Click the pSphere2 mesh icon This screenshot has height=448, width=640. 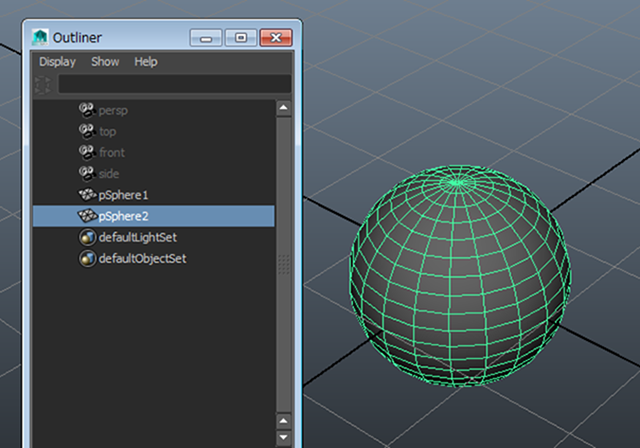pos(87,215)
